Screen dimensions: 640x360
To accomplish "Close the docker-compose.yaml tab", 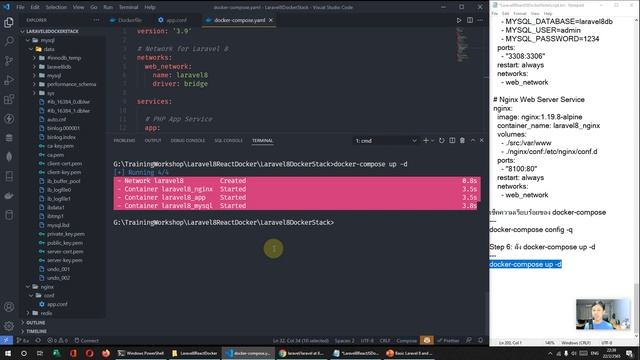I will pos(271,20).
